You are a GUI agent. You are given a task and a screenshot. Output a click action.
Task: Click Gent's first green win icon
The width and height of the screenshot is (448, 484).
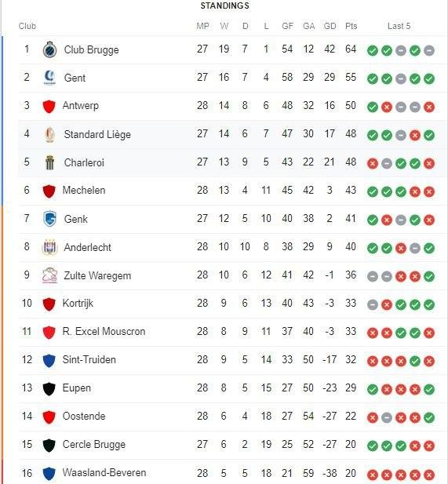click(x=373, y=78)
